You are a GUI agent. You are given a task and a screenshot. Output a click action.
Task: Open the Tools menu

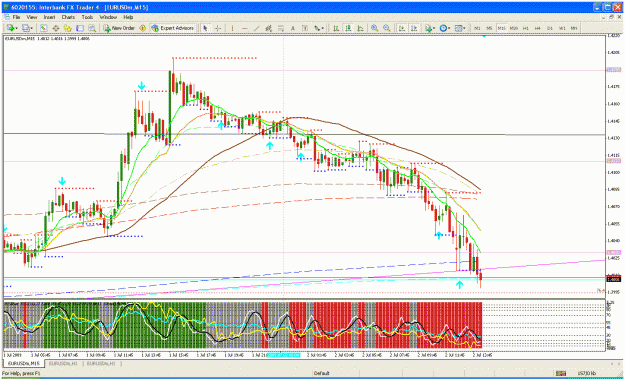tap(87, 17)
